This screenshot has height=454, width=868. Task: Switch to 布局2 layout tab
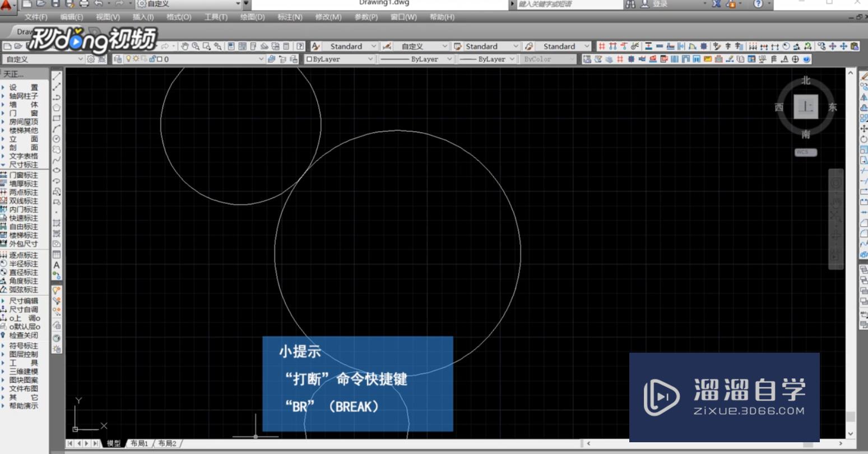(167, 443)
